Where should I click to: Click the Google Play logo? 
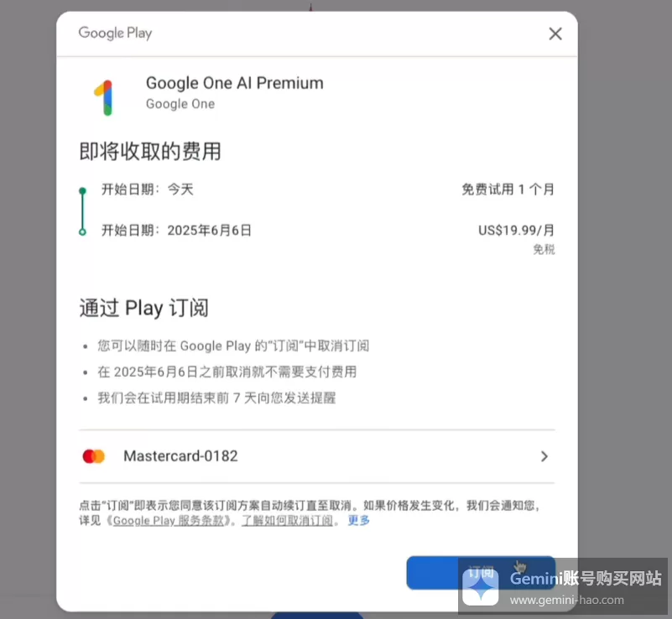point(114,33)
